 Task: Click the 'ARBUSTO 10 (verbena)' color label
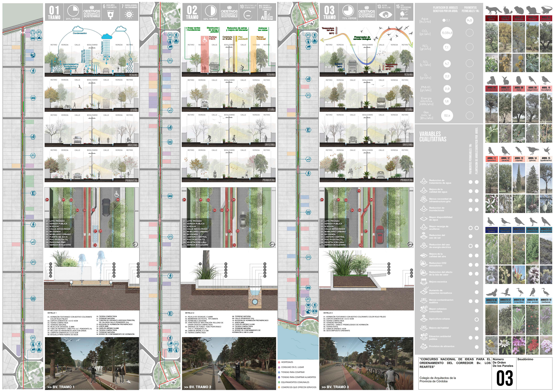pyautogui.click(x=546, y=301)
